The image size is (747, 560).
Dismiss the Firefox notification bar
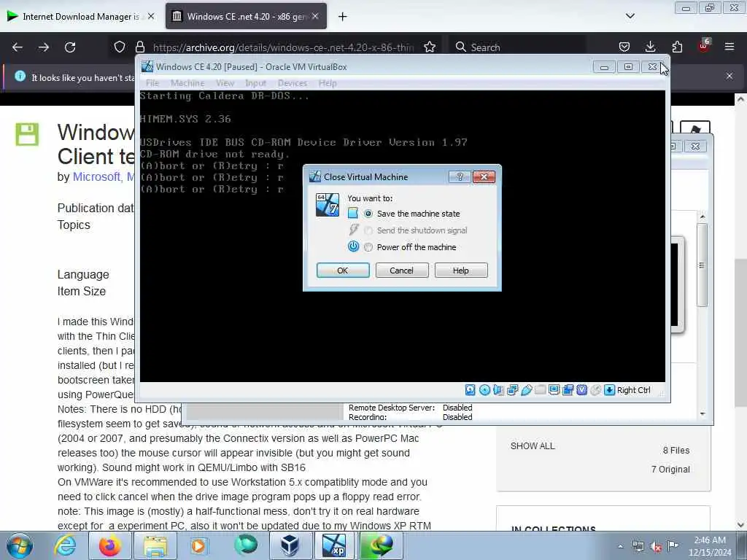click(729, 76)
